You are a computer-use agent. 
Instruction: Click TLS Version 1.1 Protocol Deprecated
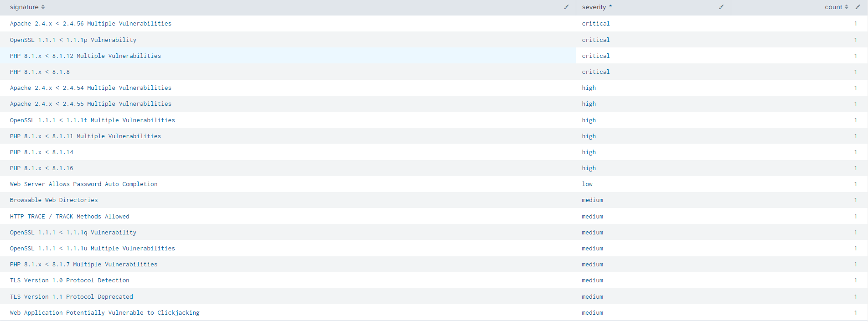[x=72, y=297]
